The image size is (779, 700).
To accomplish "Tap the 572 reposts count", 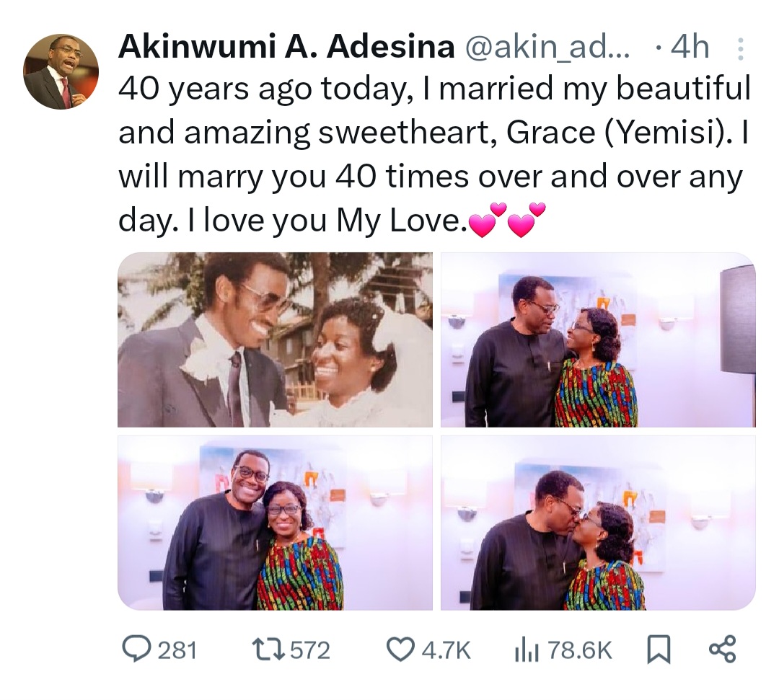I will tap(309, 651).
